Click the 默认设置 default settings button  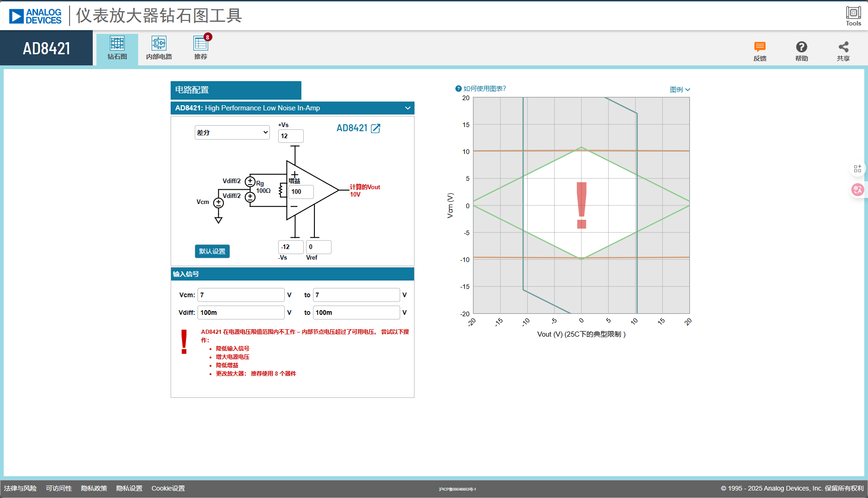pyautogui.click(x=212, y=251)
